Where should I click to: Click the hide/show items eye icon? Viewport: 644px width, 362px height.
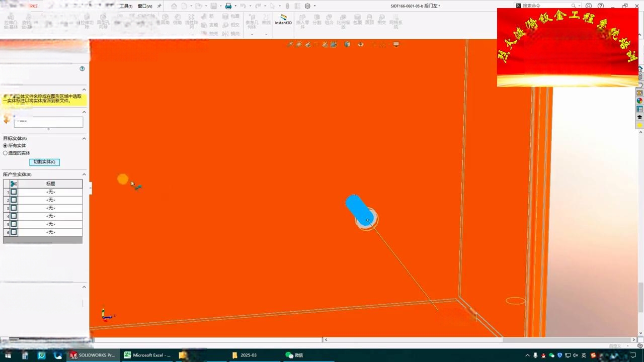point(361,44)
